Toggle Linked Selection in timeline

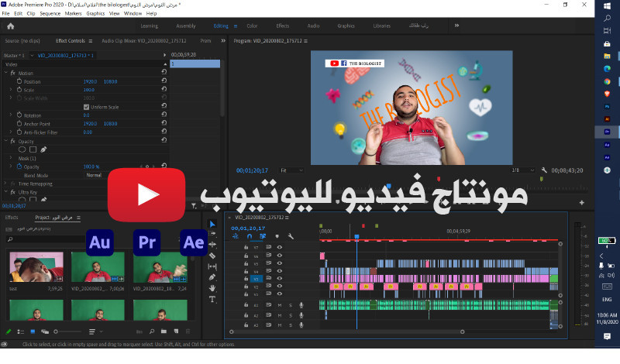263,236
